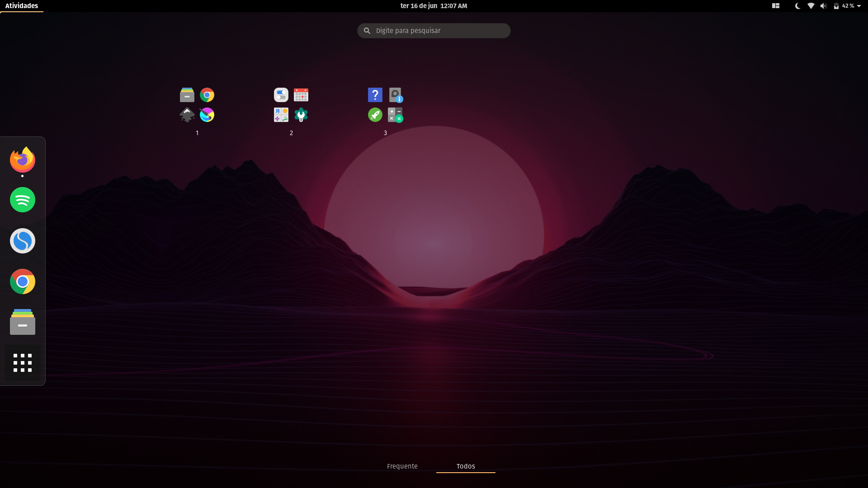Screen dimensions: 868x488
Task: Toggle the window tiling indicator
Action: click(x=776, y=6)
